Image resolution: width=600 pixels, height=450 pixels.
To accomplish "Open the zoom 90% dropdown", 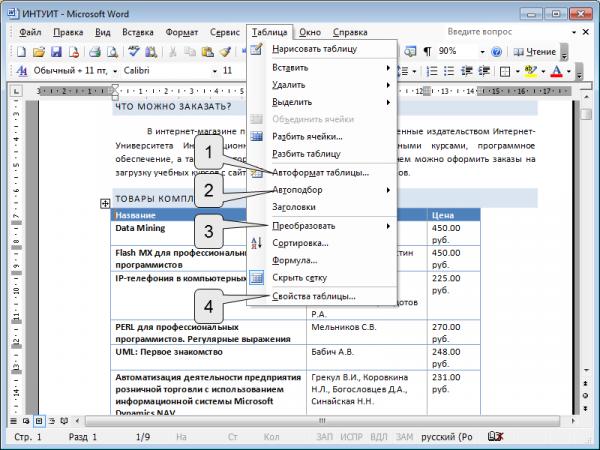I will click(483, 52).
